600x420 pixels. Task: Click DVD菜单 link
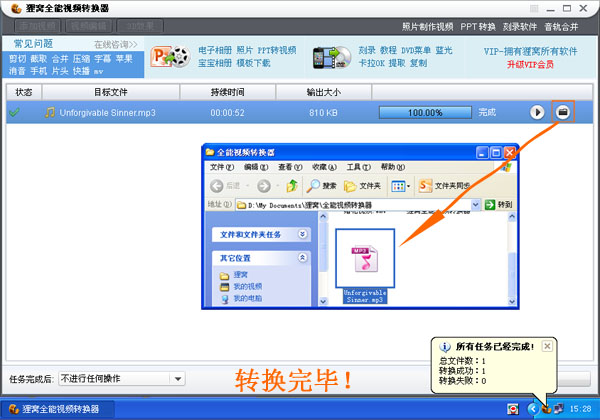point(416,50)
